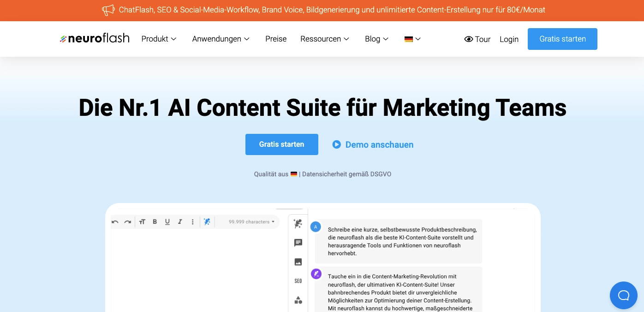644x312 pixels.
Task: Click the blue user avatar A
Action: pos(316,227)
